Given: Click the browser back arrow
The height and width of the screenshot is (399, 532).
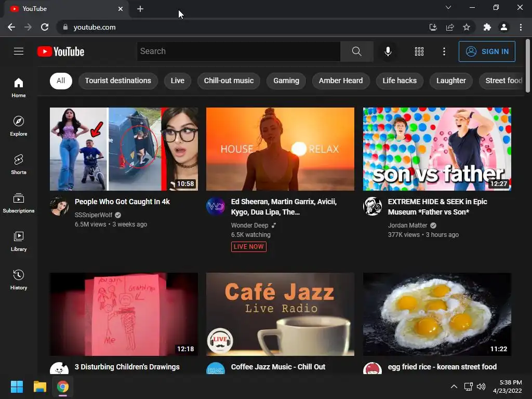Looking at the screenshot, I should (x=11, y=27).
